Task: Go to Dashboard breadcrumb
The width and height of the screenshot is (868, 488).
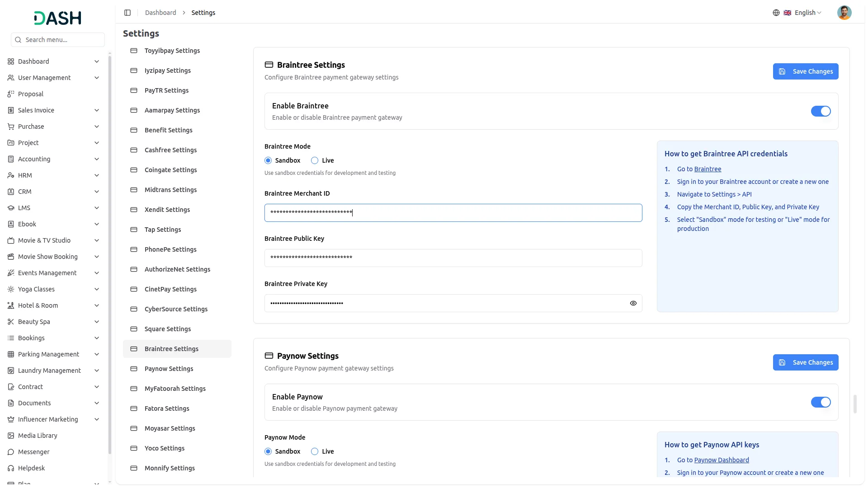Action: point(160,13)
